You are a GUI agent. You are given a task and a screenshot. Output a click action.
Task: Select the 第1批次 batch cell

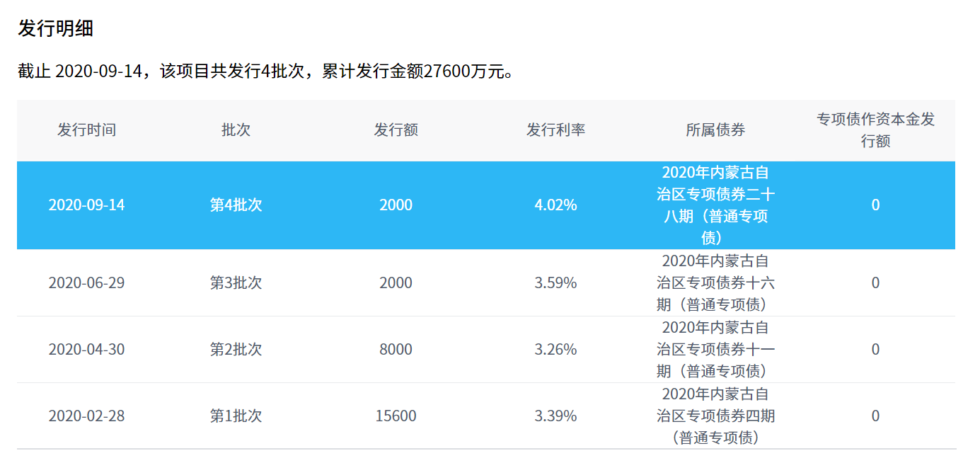(x=236, y=416)
